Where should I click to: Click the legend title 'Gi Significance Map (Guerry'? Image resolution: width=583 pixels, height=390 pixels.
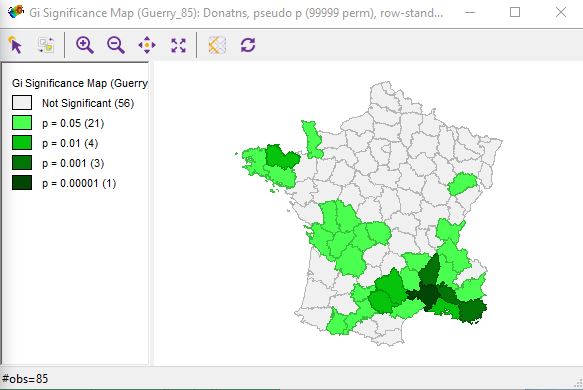[80, 83]
